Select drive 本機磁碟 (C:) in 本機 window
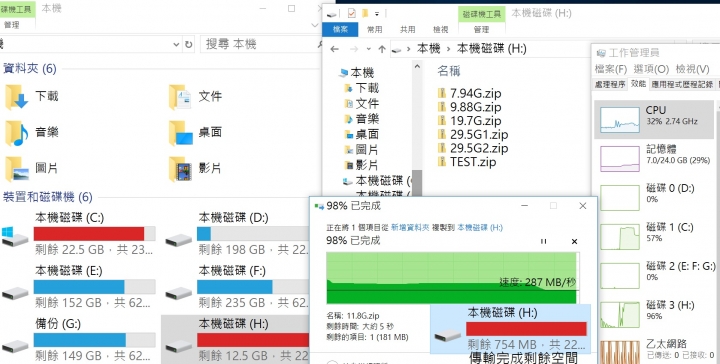720x364 pixels. coord(79,234)
